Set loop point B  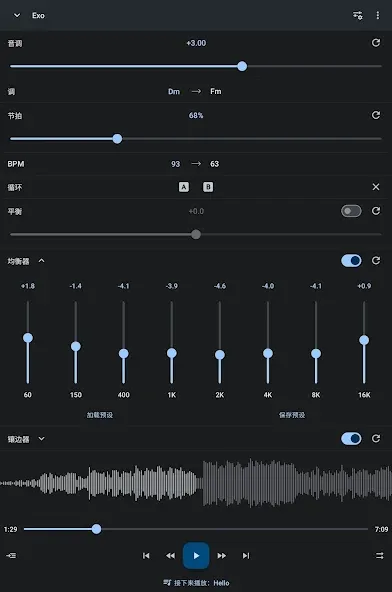(x=208, y=187)
